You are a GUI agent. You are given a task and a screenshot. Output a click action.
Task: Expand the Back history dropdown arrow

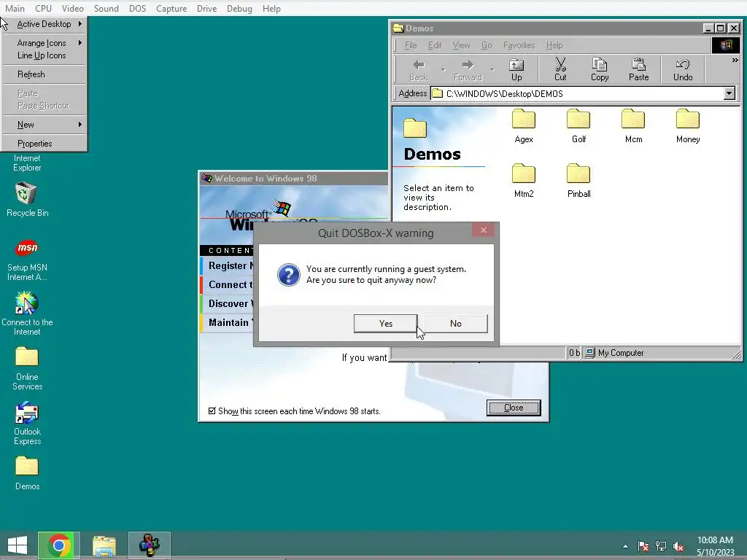(x=443, y=69)
